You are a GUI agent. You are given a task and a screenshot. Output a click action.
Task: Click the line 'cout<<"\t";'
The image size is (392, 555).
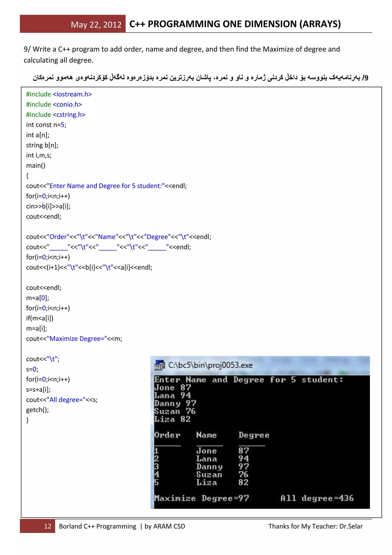pyautogui.click(x=43, y=359)
